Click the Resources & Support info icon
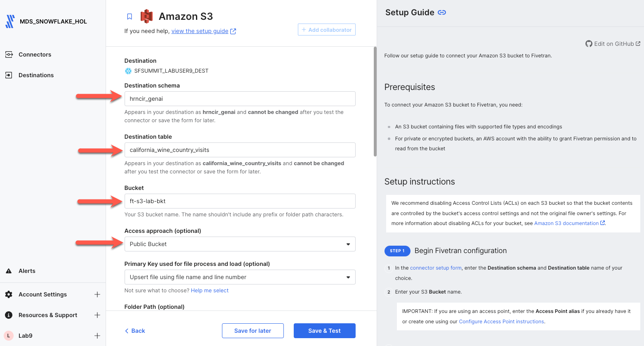 point(9,315)
